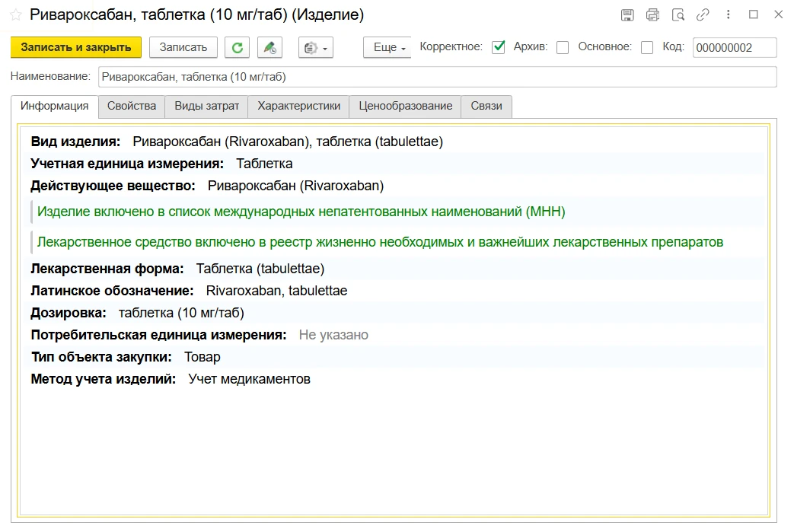Click Тип объекта закупки value Товар

coord(202,358)
